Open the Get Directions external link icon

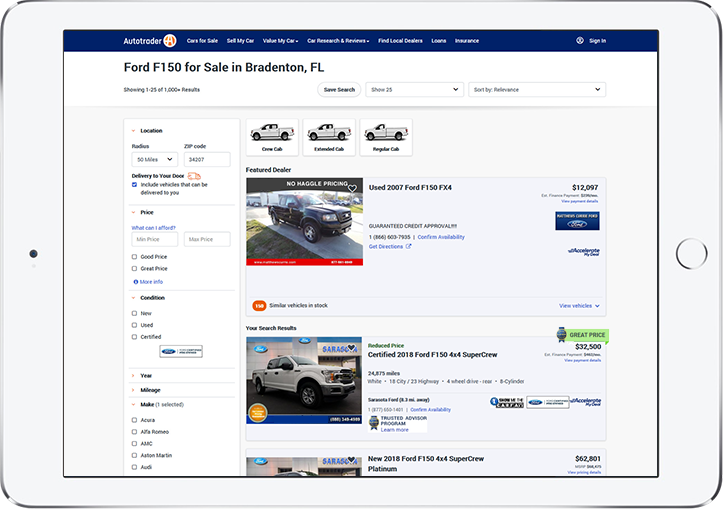[x=409, y=246]
